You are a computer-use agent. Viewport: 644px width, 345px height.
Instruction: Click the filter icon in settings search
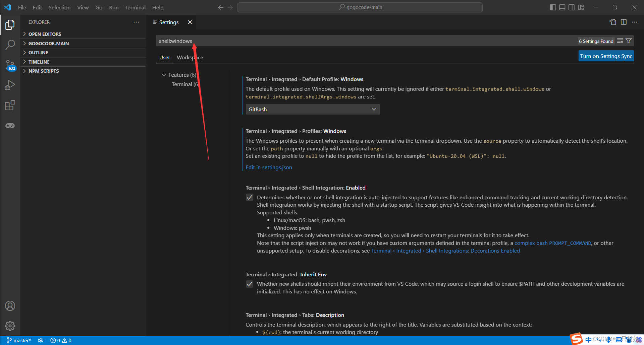click(x=628, y=41)
